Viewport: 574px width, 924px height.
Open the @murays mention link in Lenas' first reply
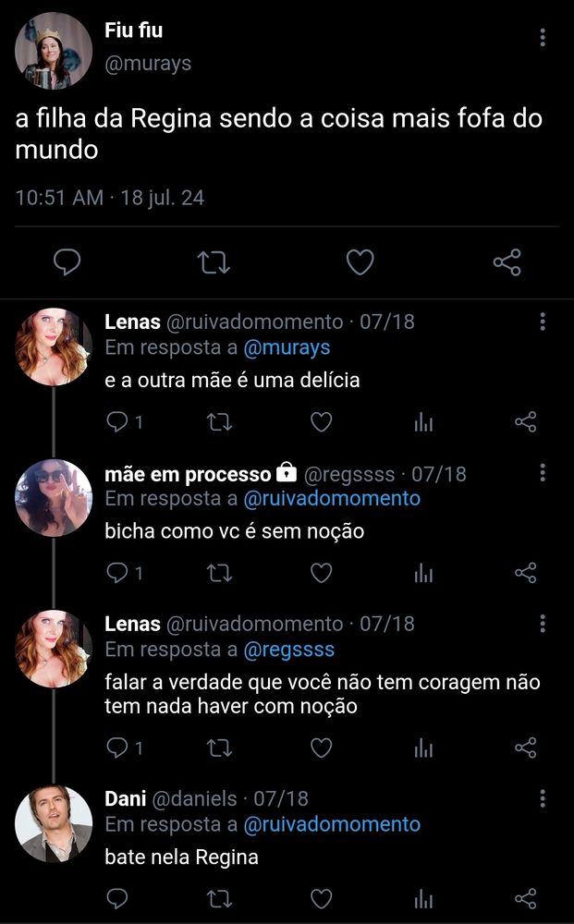point(287,347)
